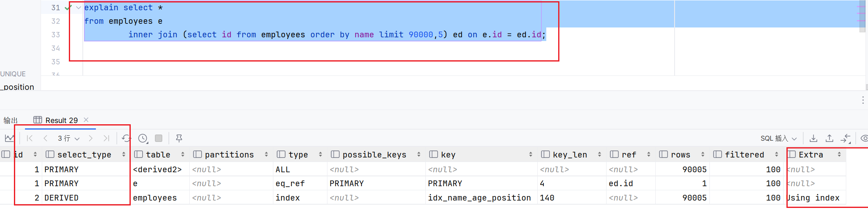Image resolution: width=868 pixels, height=219 pixels.
Task: Close the Result 29 tab
Action: pos(86,120)
